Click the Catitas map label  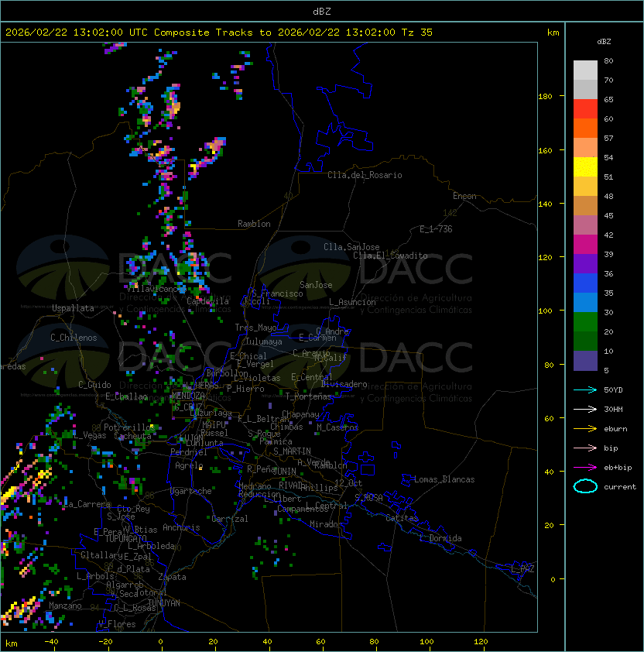pos(402,518)
